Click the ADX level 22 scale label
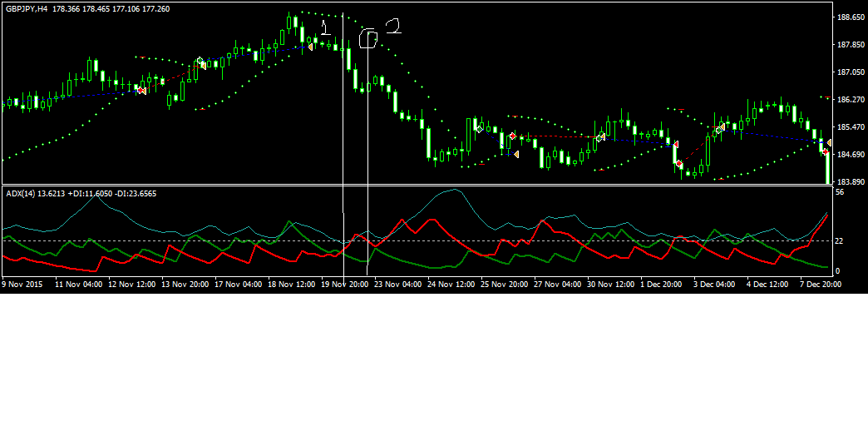This screenshot has width=868, height=431. click(x=840, y=241)
